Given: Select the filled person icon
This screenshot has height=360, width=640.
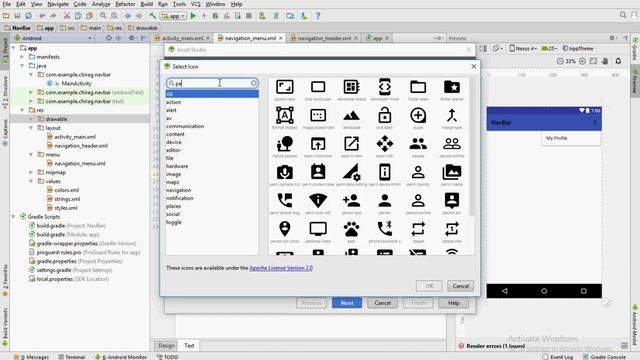Looking at the screenshot, I should [384, 200].
